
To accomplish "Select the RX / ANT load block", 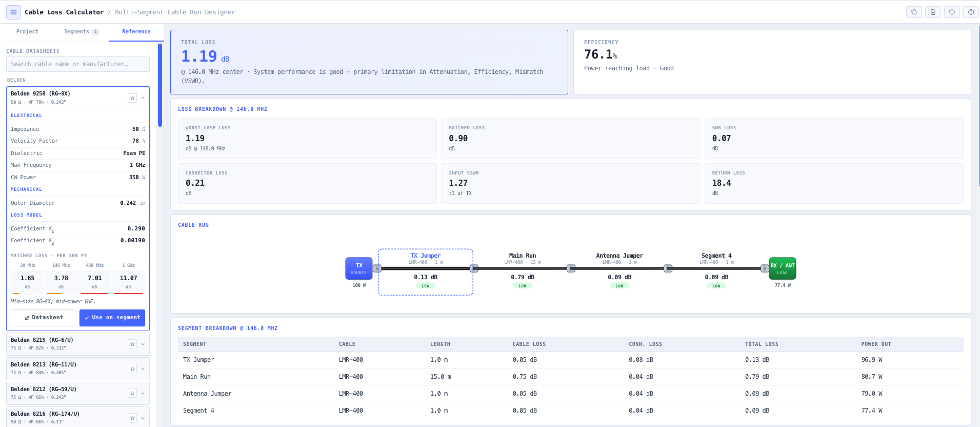I will coord(782,268).
